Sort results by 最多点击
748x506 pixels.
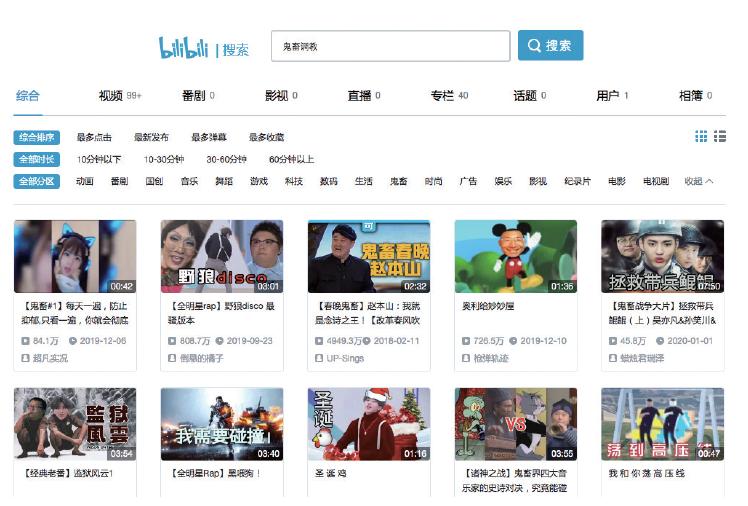click(94, 137)
